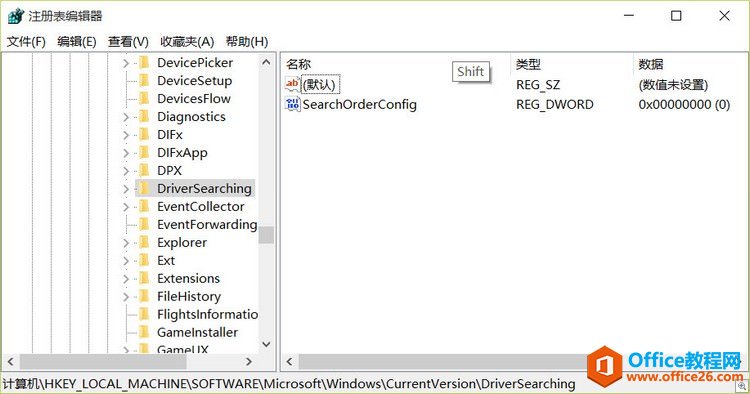Click the EventForwarding folder icon

[144, 224]
